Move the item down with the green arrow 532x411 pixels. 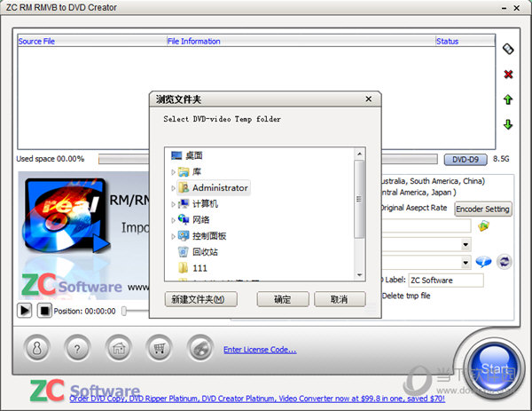[508, 124]
